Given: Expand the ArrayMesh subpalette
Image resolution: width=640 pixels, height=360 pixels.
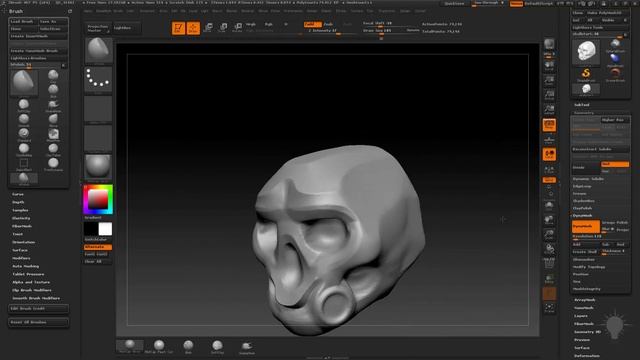Looking at the screenshot, I should coord(584,300).
